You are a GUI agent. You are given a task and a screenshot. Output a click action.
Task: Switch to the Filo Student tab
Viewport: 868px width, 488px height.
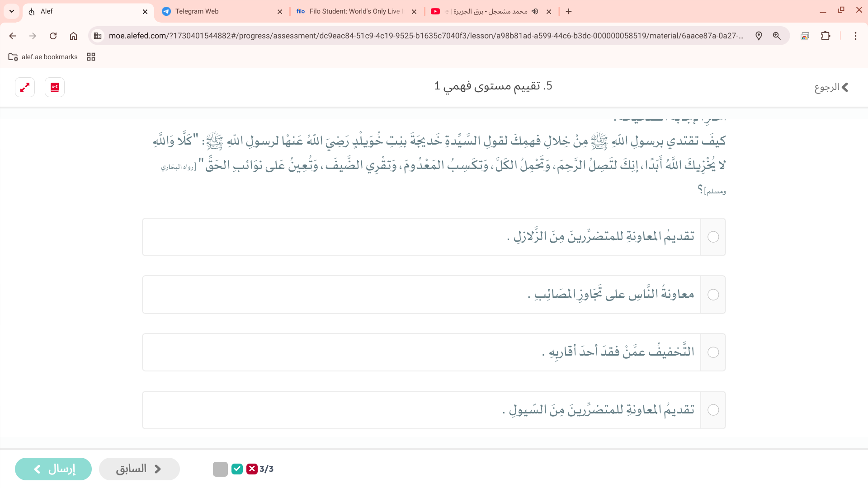tap(353, 11)
